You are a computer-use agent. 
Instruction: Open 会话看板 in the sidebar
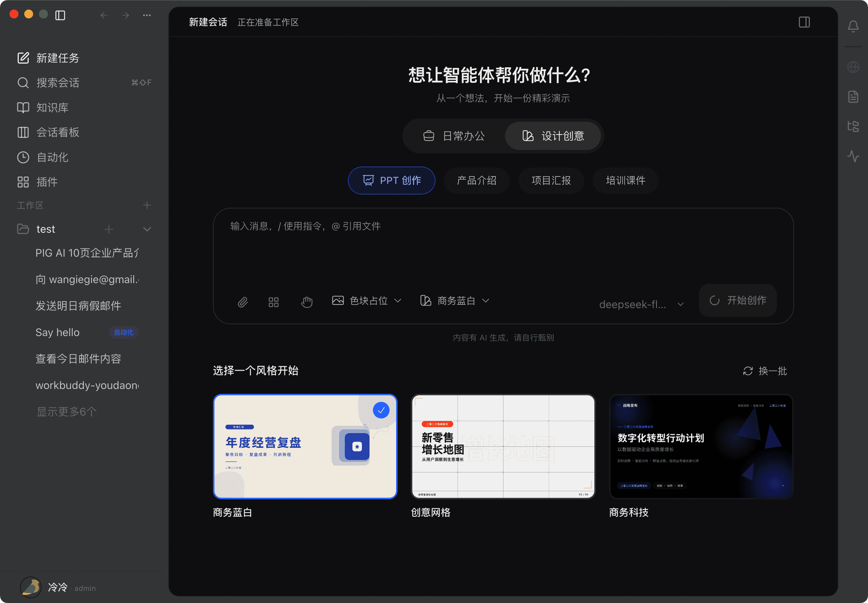84,132
